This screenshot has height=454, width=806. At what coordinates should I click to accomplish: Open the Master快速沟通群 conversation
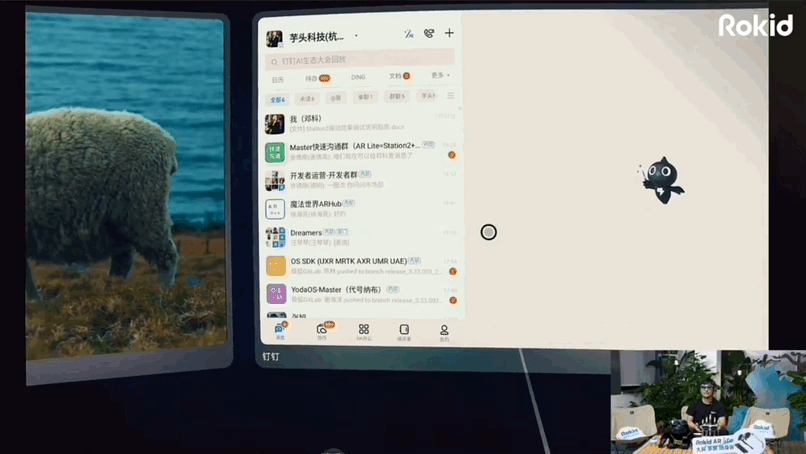361,151
